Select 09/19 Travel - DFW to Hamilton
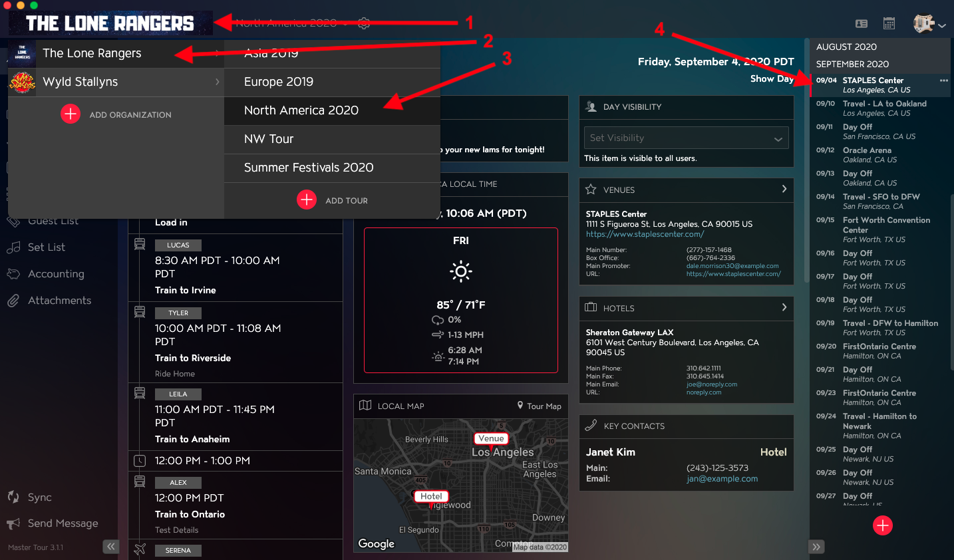This screenshot has height=560, width=954. (879, 328)
